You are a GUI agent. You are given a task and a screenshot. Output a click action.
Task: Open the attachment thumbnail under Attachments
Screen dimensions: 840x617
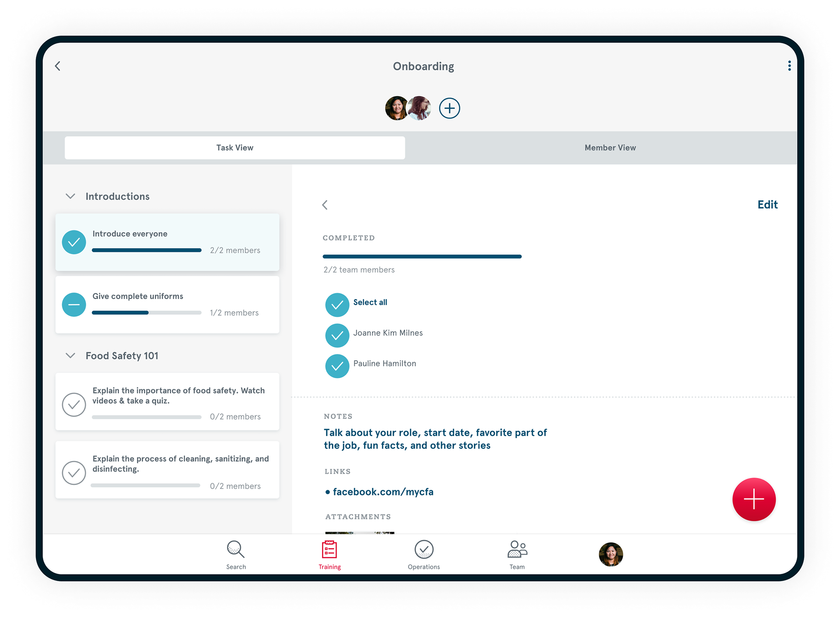pyautogui.click(x=360, y=533)
